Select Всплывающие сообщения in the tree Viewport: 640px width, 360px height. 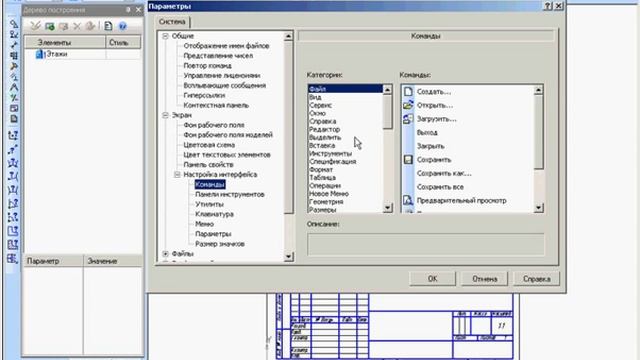[224, 85]
